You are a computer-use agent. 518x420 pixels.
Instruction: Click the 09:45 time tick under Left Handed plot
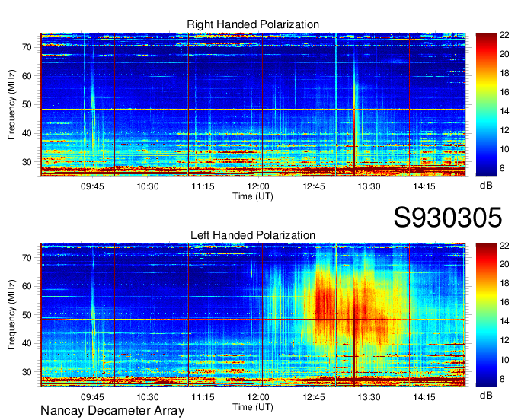pos(92,397)
